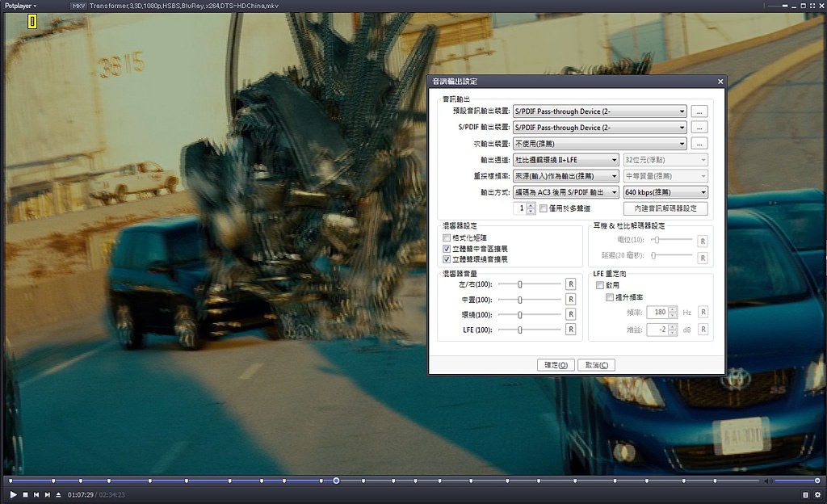This screenshot has height=504, width=827.
Task: Reset LFE (100) volume with R button
Action: coord(571,330)
